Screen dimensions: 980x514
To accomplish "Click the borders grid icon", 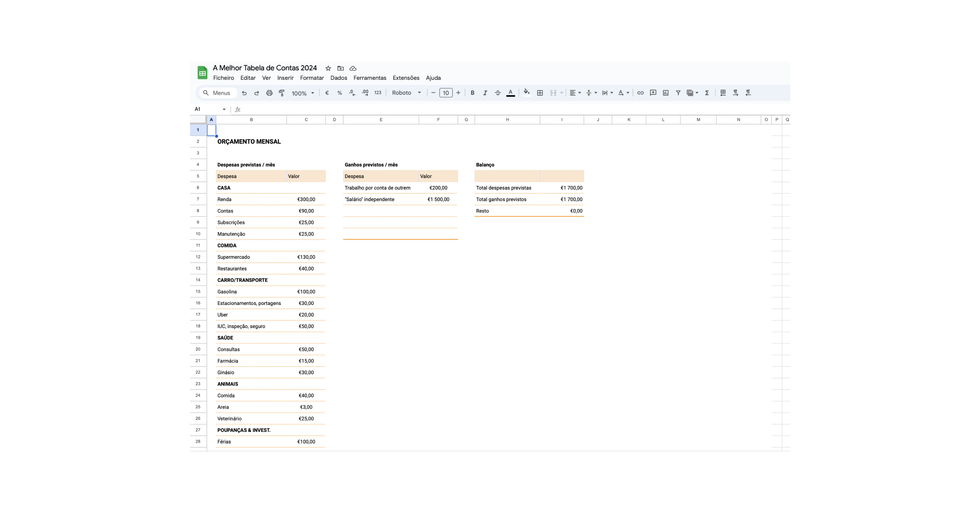I will pos(540,93).
